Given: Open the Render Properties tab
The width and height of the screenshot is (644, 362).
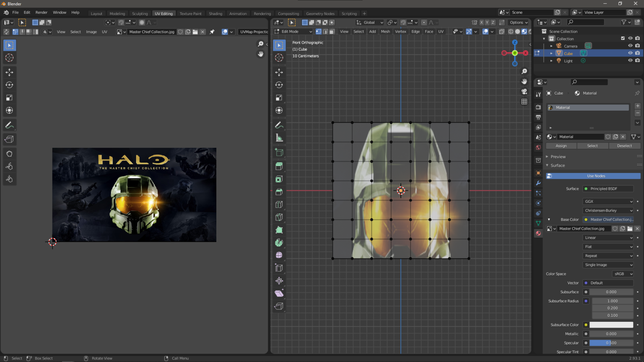Looking at the screenshot, I should pyautogui.click(x=538, y=107).
